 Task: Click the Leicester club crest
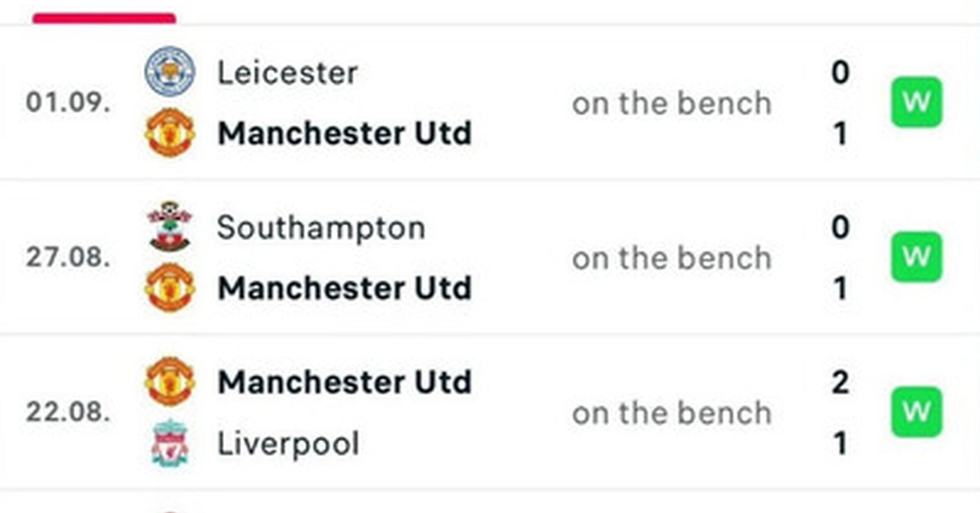coord(169,71)
